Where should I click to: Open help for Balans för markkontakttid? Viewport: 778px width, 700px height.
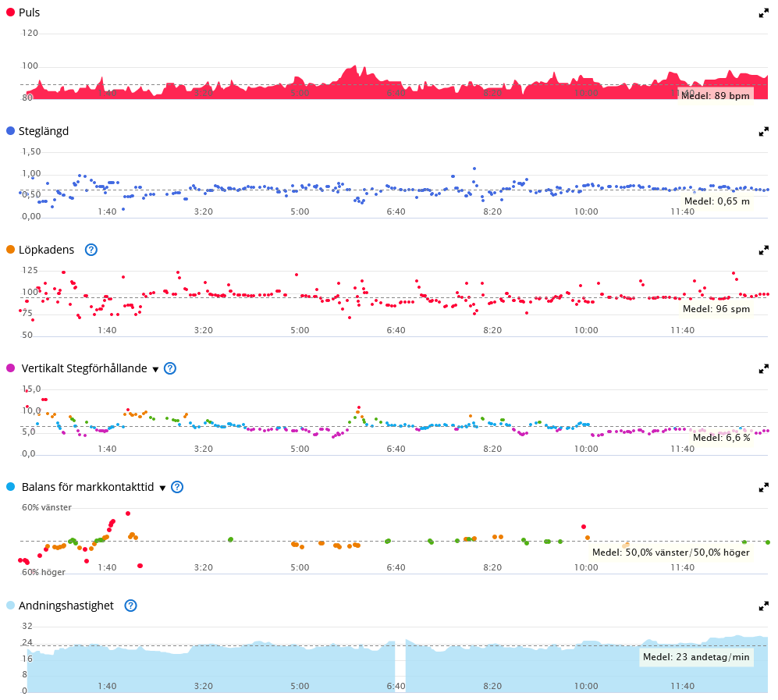point(177,487)
